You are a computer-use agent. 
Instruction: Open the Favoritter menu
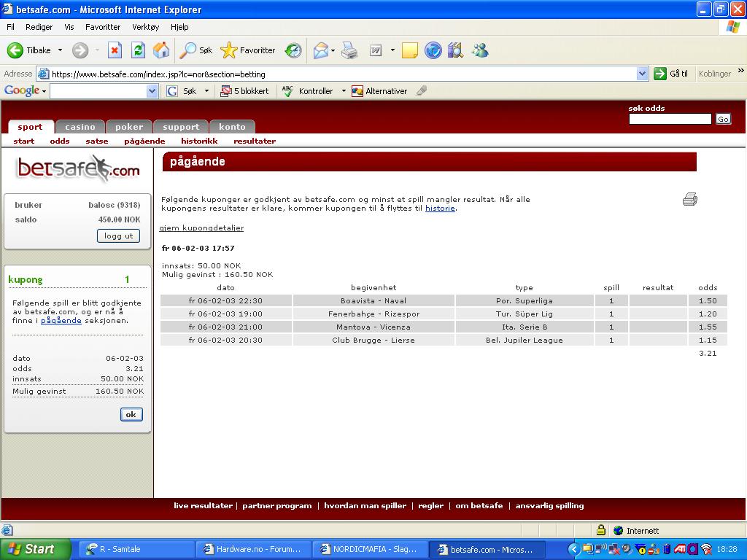pyautogui.click(x=103, y=27)
